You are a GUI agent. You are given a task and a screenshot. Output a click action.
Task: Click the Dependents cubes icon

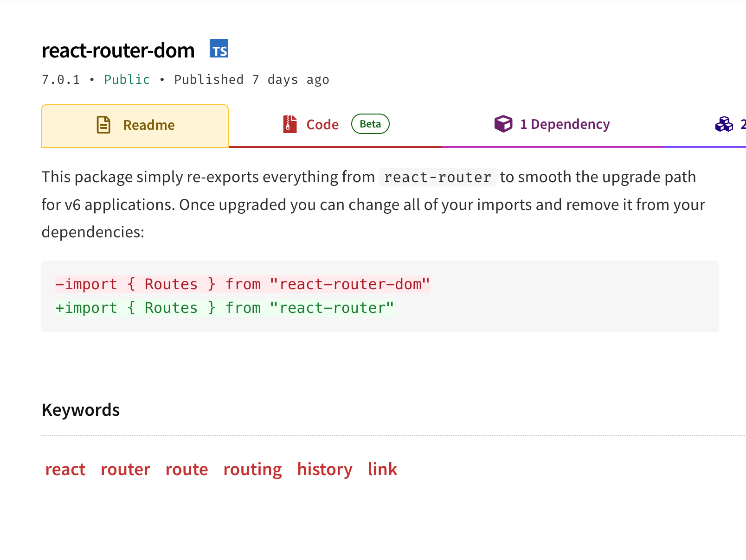(724, 124)
